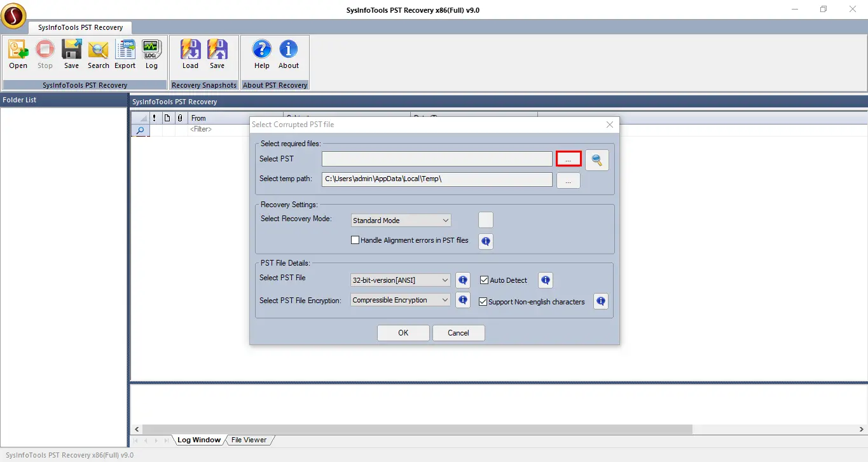Open the Select Recovery Mode dropdown
This screenshot has height=462, width=868.
[x=401, y=221]
